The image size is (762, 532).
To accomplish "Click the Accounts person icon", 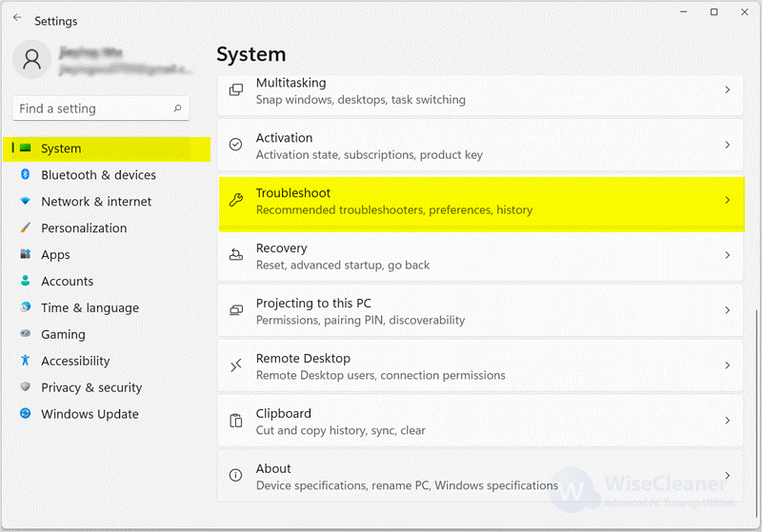I will [x=26, y=281].
